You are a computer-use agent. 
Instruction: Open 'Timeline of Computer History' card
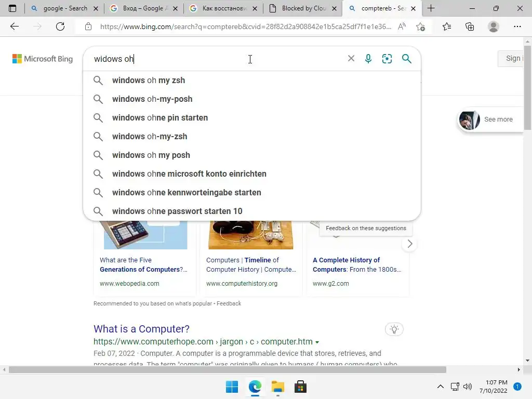[251, 264]
